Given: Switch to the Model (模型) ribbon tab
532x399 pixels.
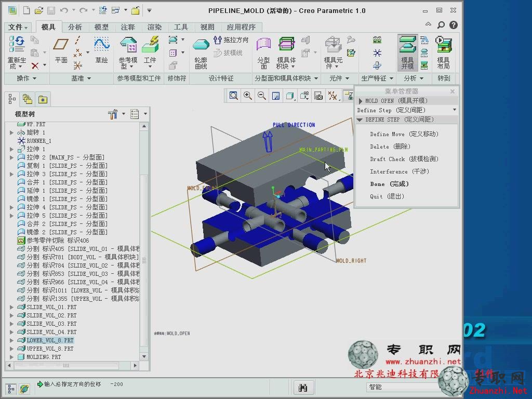Looking at the screenshot, I should point(101,27).
